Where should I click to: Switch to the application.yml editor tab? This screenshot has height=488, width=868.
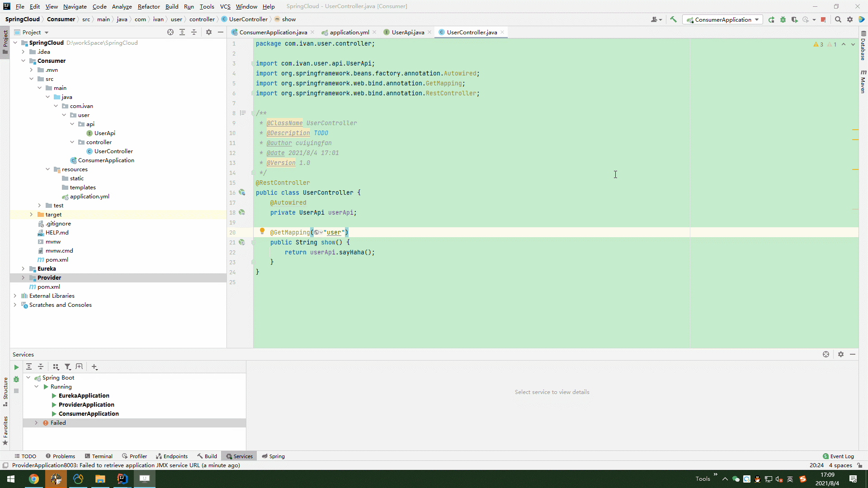[x=349, y=32]
